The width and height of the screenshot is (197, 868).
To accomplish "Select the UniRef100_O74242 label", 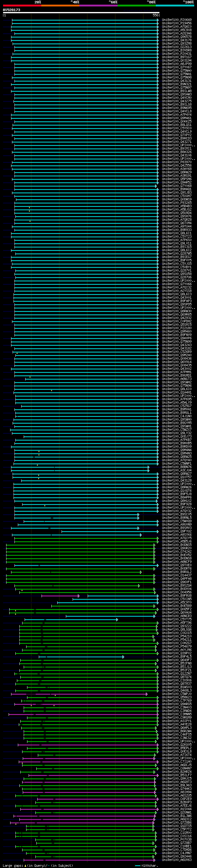I will pos(177,551).
